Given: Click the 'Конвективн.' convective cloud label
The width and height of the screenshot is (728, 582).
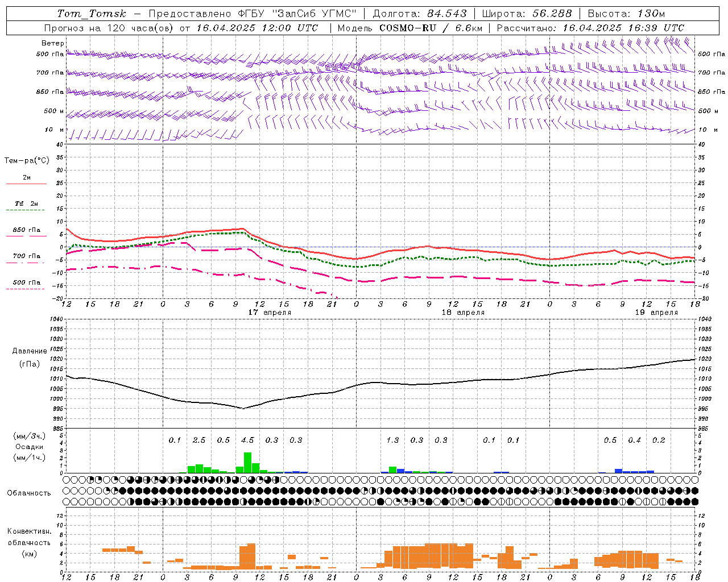Looking at the screenshot, I should point(29,531).
